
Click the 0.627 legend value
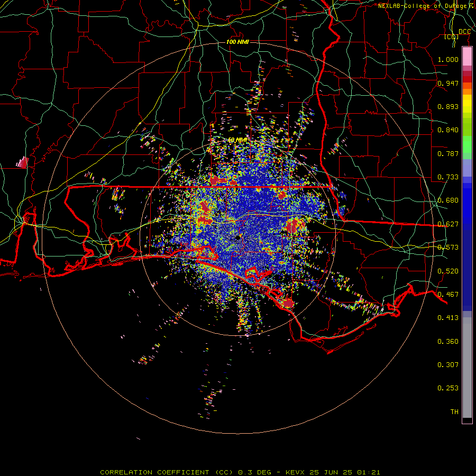point(448,224)
